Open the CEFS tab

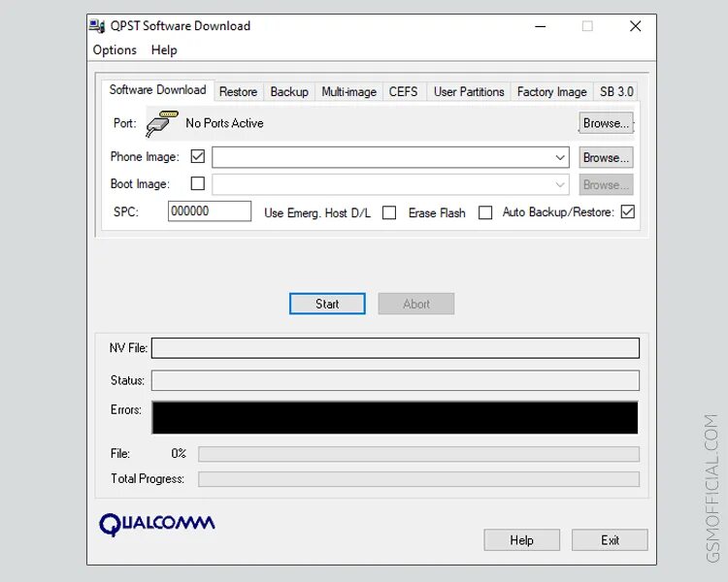[x=403, y=91]
